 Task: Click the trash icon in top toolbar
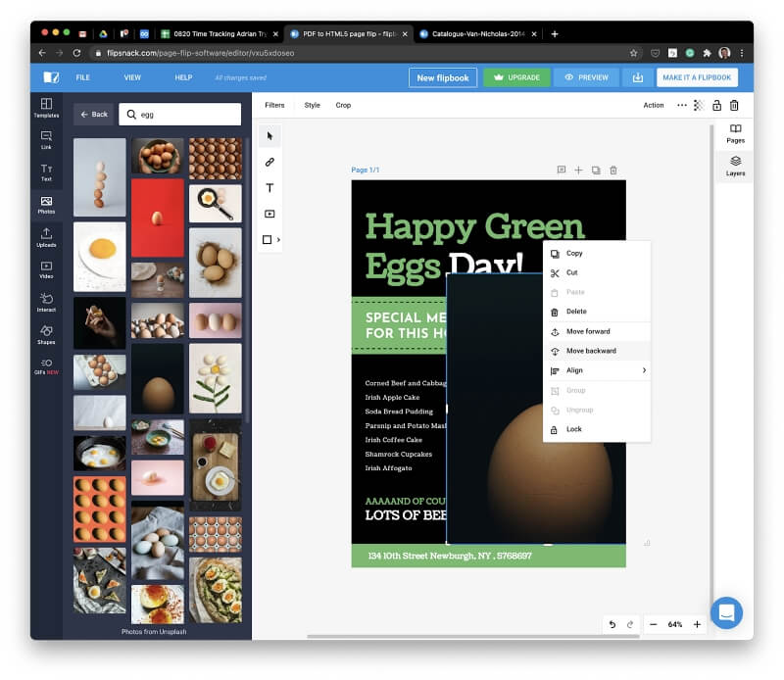(734, 106)
